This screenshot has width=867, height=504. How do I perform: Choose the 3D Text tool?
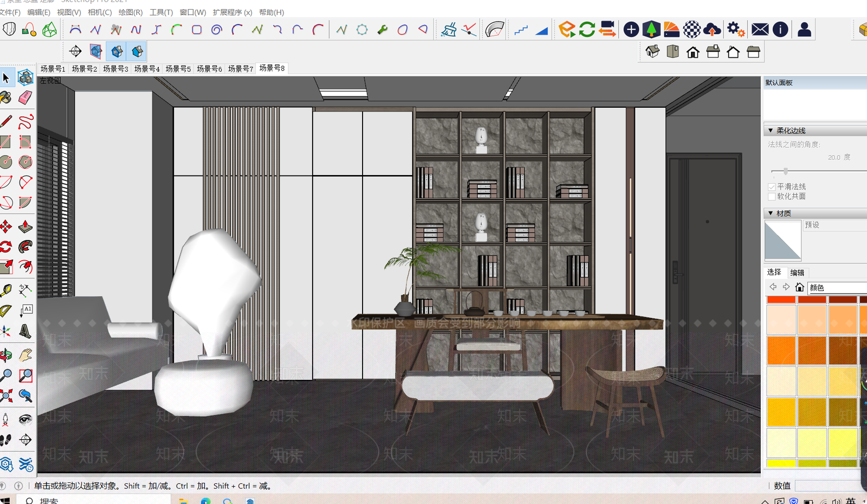click(25, 331)
